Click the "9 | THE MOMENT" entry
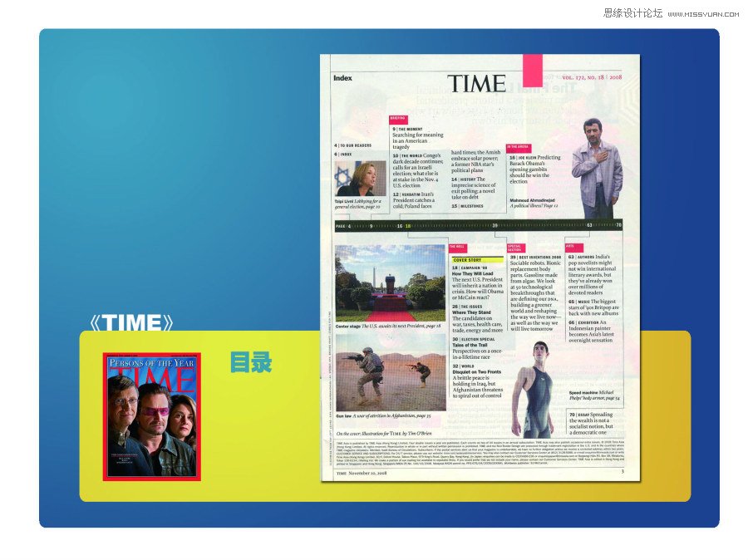 tap(407, 130)
